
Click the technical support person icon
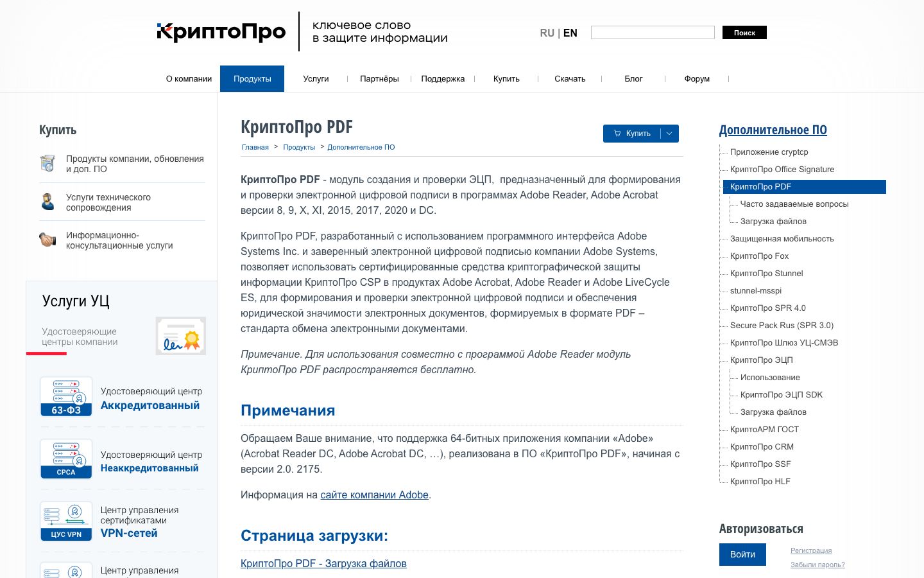[47, 202]
